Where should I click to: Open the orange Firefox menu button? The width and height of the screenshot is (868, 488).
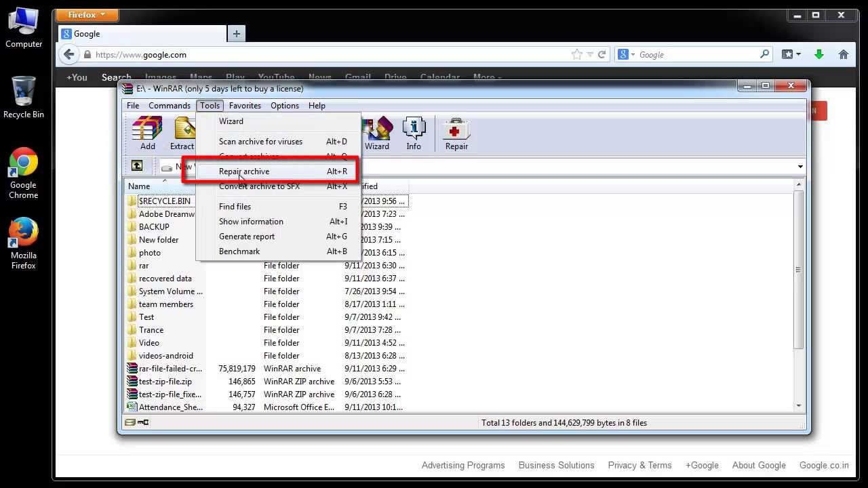pyautogui.click(x=87, y=15)
